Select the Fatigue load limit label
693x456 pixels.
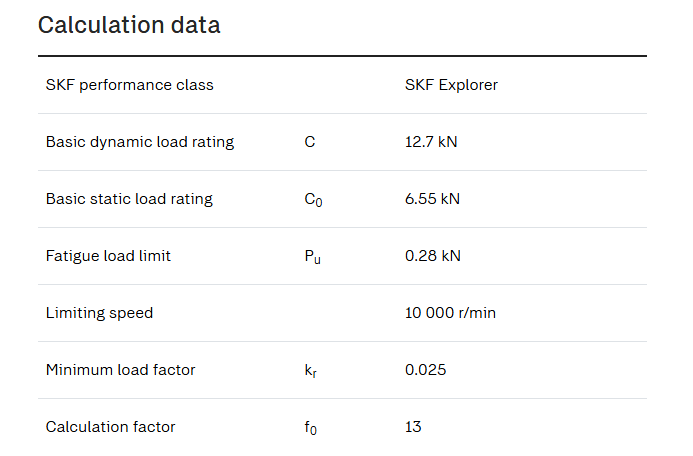click(x=108, y=256)
